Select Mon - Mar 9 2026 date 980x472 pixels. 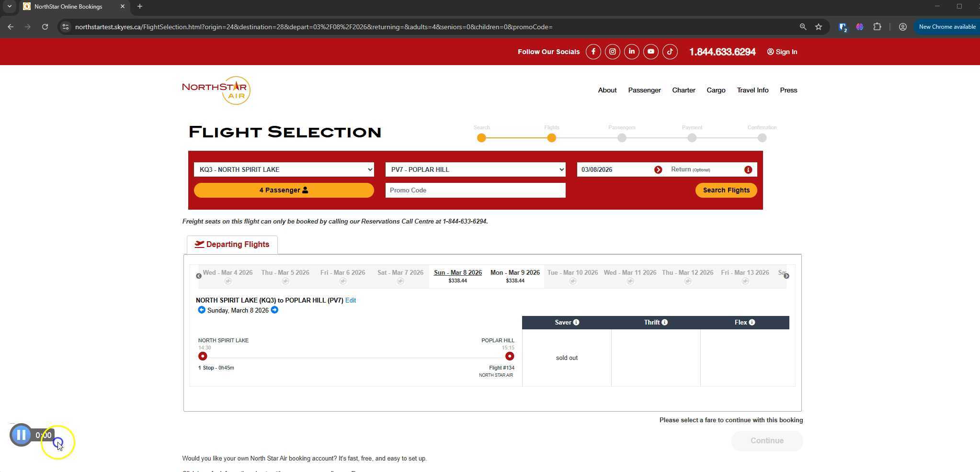(515, 276)
